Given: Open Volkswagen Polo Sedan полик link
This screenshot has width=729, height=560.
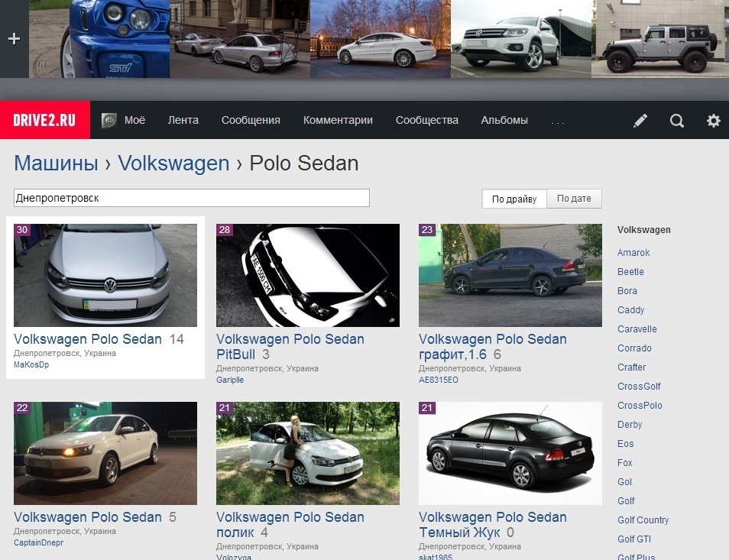Looking at the screenshot, I should coord(290,525).
